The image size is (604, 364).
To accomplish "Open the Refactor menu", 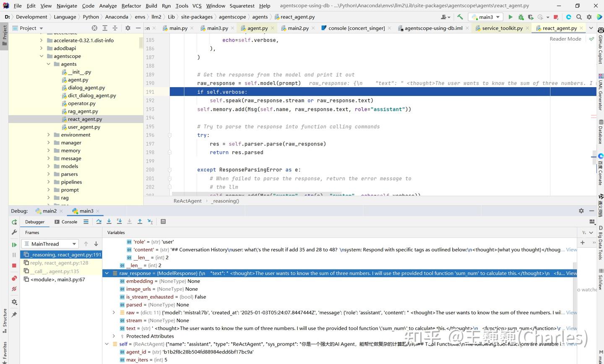I will click(131, 6).
